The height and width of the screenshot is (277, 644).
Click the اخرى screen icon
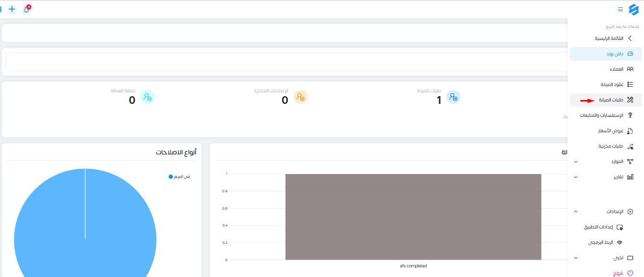pos(630,258)
